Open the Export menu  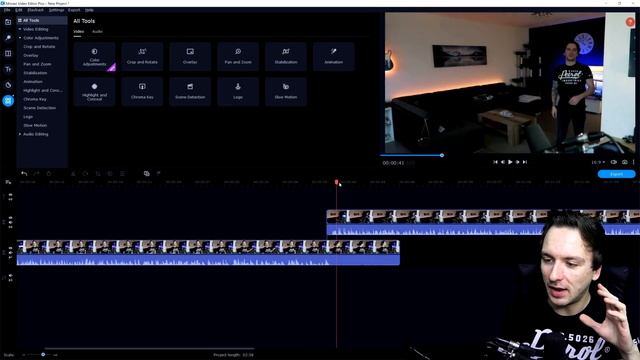(x=74, y=10)
